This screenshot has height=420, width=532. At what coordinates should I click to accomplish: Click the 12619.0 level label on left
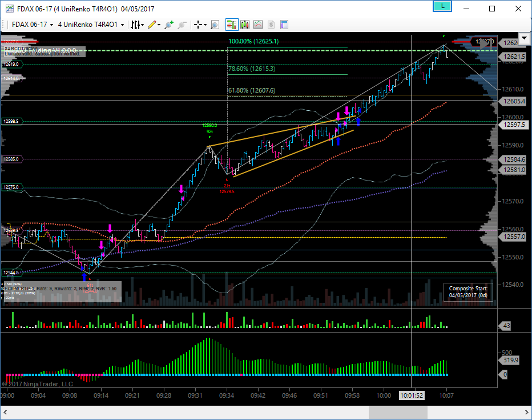tap(12, 64)
